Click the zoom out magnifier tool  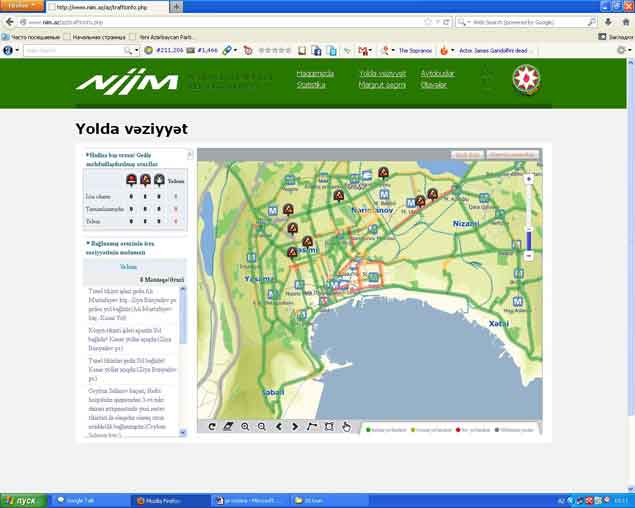click(x=262, y=426)
